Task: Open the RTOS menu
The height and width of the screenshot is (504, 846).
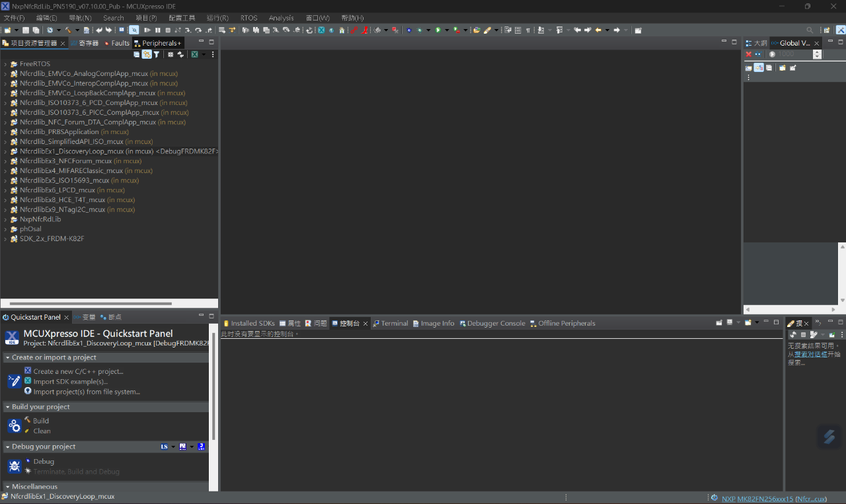Action: [249, 18]
